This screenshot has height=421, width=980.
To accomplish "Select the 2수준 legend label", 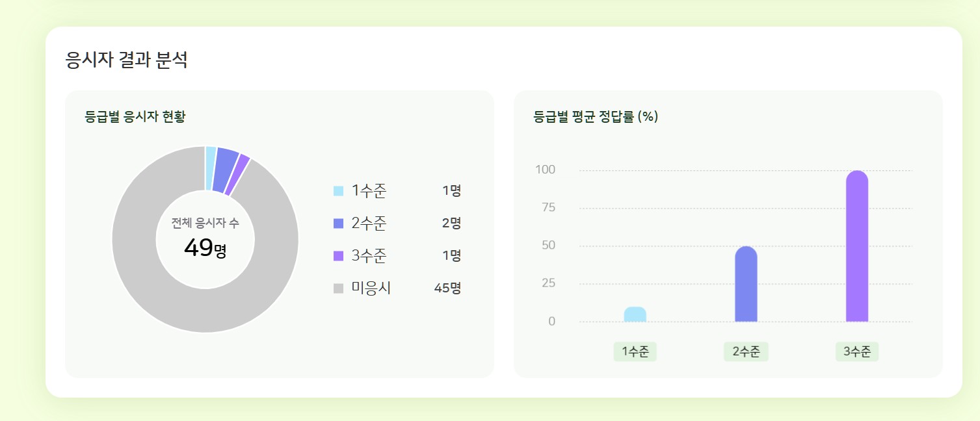I will click(369, 223).
